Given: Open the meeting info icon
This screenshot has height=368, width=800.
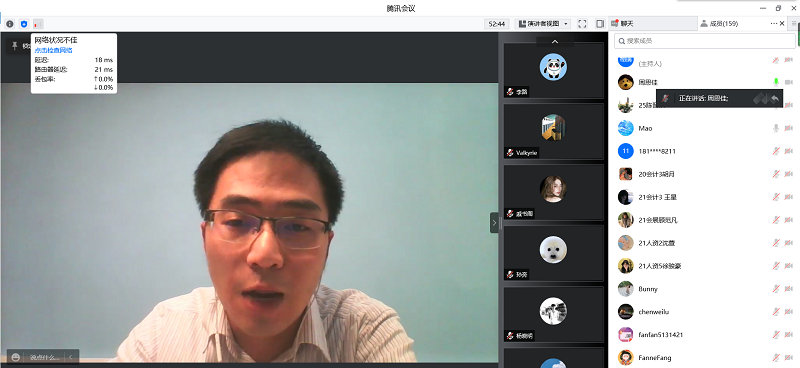Looking at the screenshot, I should click(x=10, y=24).
